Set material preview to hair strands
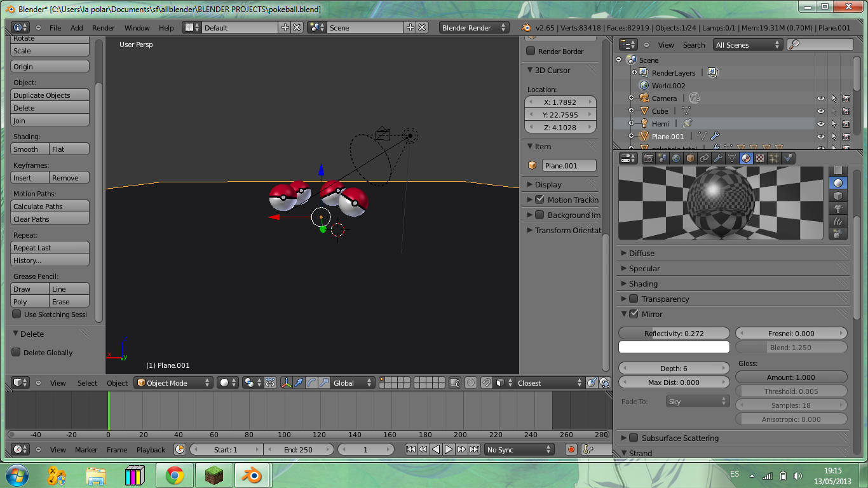The height and width of the screenshot is (488, 868). coord(838,221)
